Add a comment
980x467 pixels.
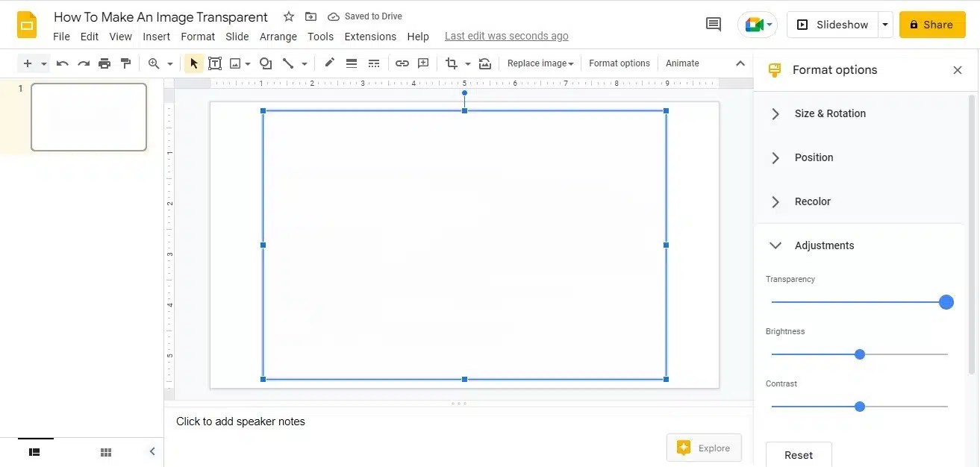pyautogui.click(x=423, y=63)
